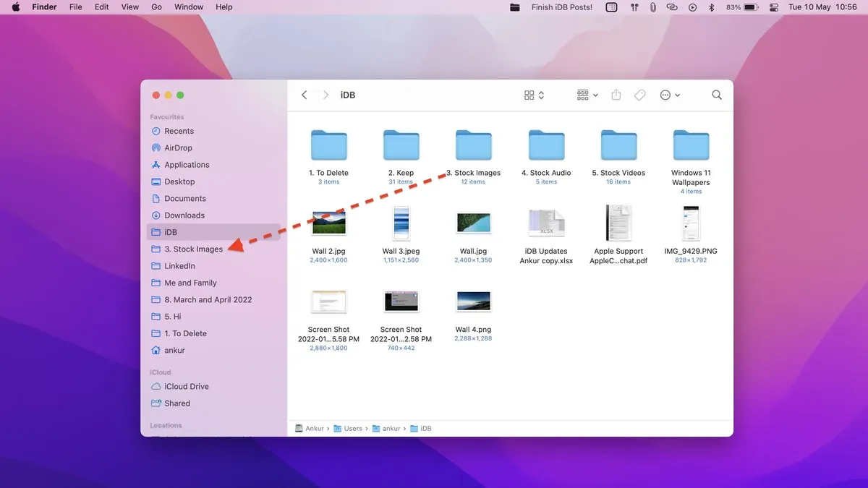Open iCloud Drive in the sidebar
868x488 pixels.
point(213,386)
